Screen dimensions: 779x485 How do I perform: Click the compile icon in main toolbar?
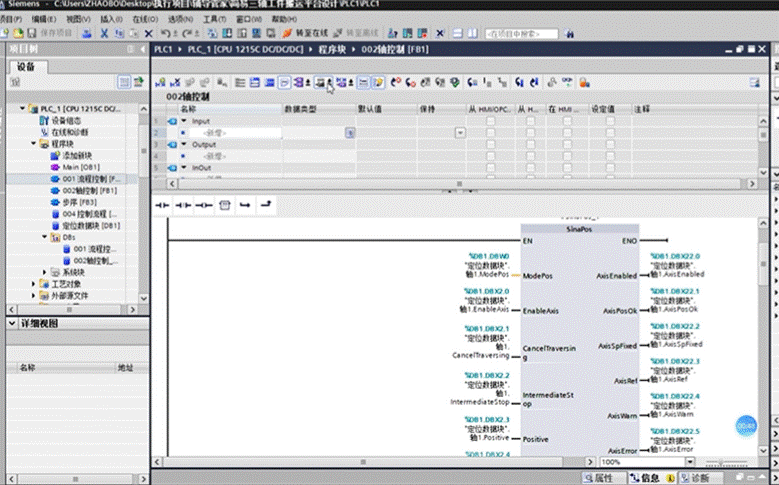point(212,33)
